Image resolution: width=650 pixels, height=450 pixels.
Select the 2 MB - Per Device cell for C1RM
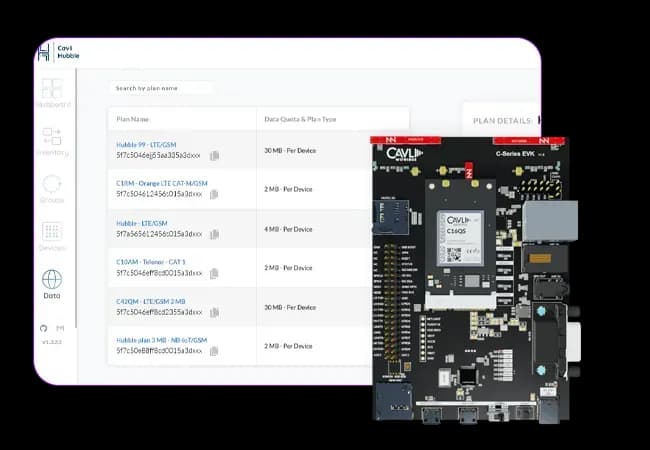click(288, 189)
